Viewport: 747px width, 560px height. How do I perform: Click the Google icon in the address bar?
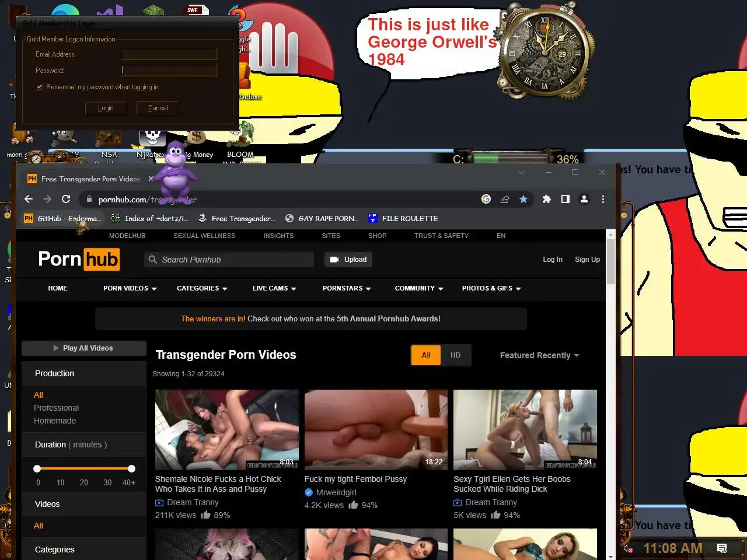pyautogui.click(x=486, y=199)
